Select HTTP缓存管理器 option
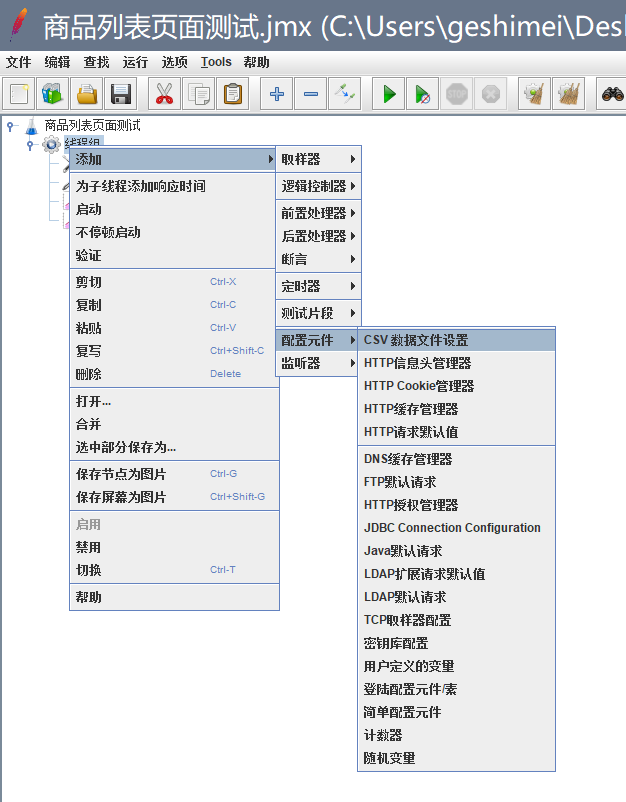This screenshot has height=802, width=626. (456, 409)
